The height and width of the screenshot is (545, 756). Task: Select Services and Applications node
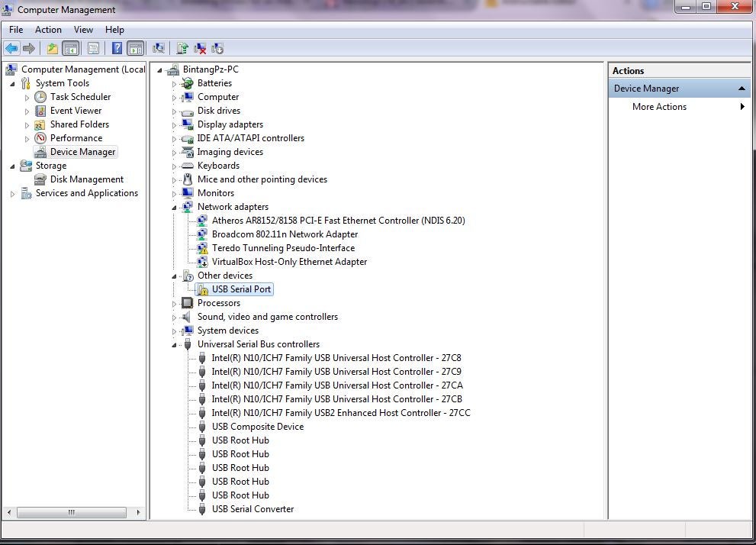click(87, 193)
